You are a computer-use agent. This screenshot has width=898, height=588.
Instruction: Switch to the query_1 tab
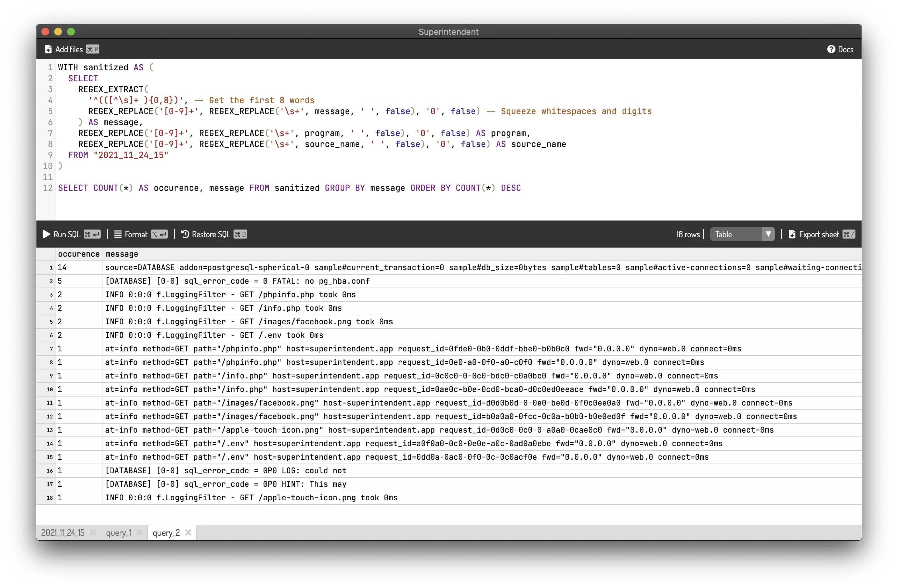[118, 533]
